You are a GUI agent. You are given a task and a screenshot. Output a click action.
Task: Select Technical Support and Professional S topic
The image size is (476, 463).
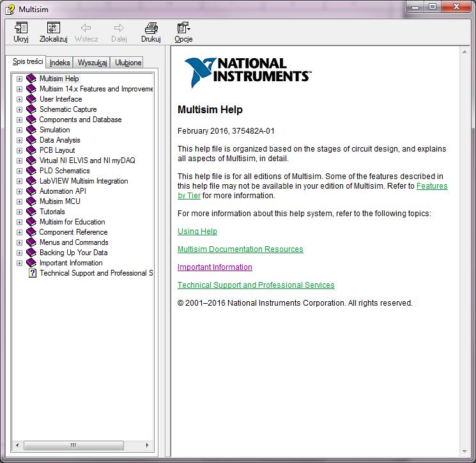96,273
